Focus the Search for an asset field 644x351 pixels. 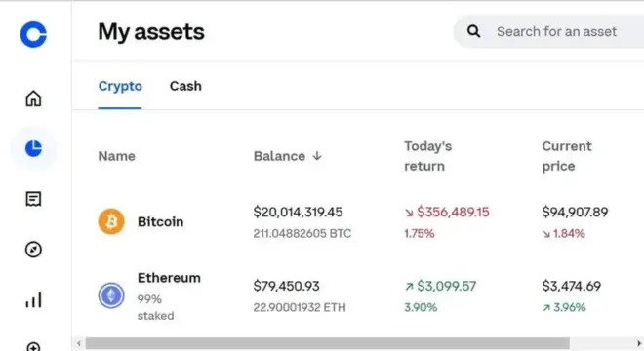tap(548, 31)
